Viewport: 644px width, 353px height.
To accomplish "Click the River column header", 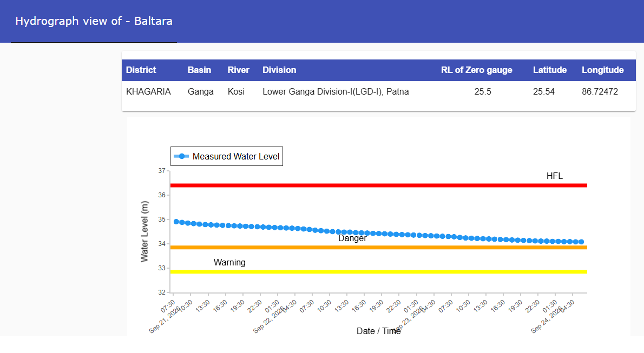I will coord(238,70).
